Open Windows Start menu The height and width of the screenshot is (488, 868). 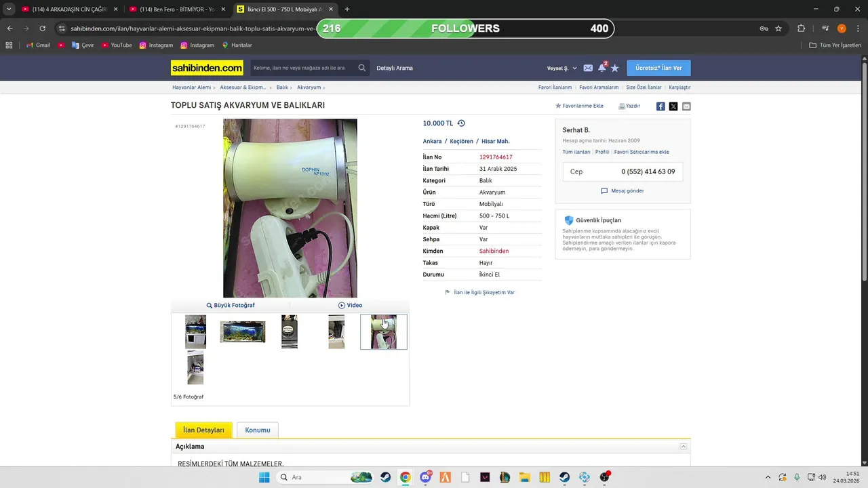tap(264, 477)
